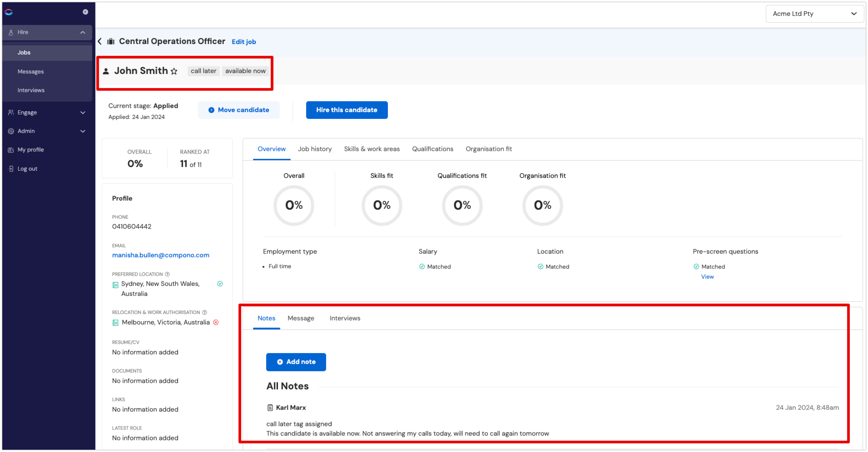868x452 pixels.
Task: Click the building icon next to Sydney, New South Wales
Action: pyautogui.click(x=115, y=285)
